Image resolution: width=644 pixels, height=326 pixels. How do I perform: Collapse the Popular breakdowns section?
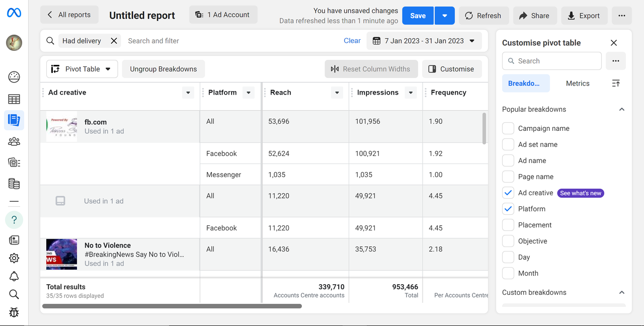[621, 109]
